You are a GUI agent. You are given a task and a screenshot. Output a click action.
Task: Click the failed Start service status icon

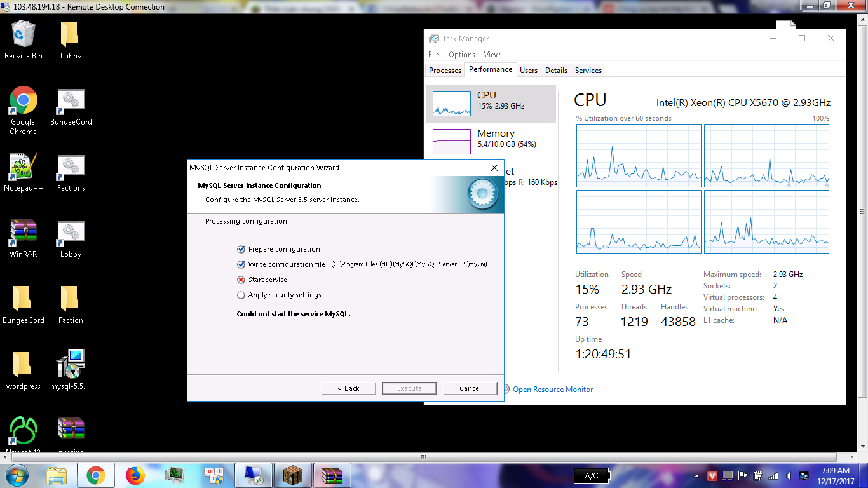coord(241,280)
